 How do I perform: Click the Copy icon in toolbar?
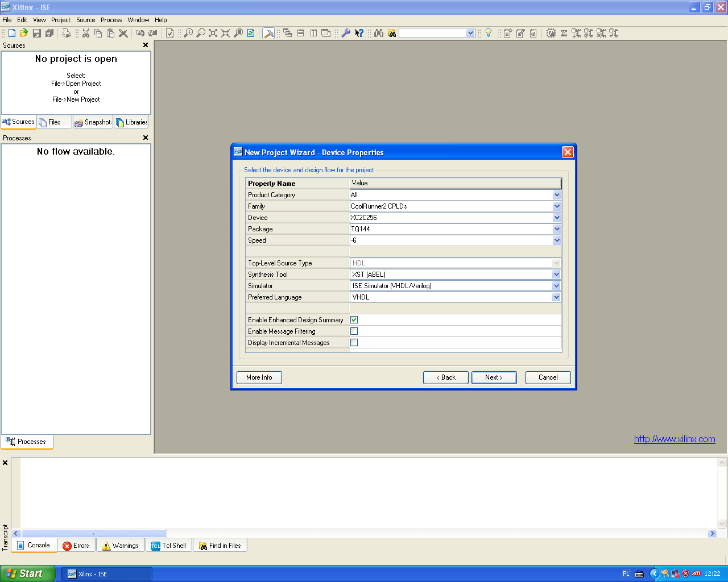tap(98, 33)
